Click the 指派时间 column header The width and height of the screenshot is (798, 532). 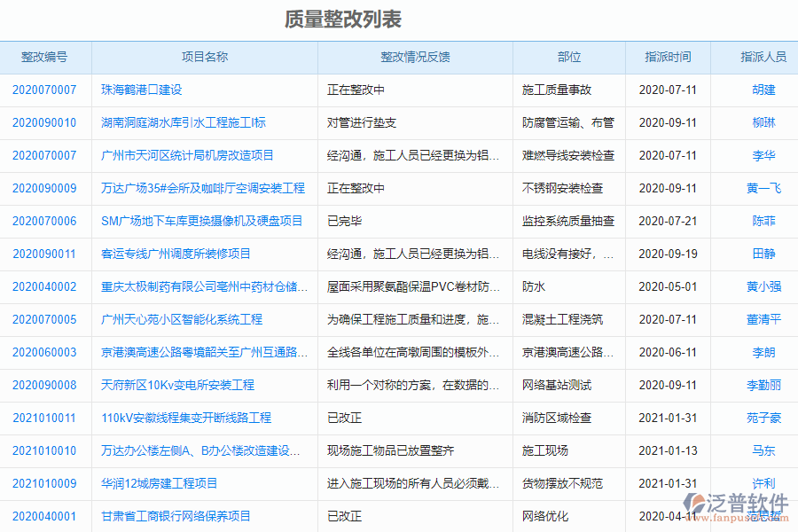coord(668,57)
